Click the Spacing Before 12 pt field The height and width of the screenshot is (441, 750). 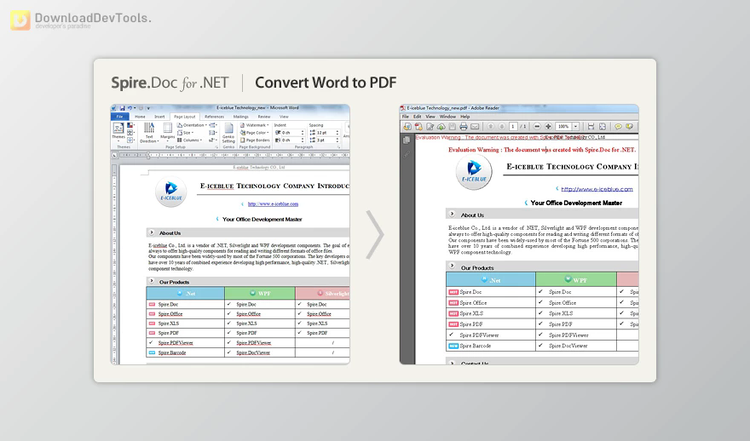(x=327, y=132)
